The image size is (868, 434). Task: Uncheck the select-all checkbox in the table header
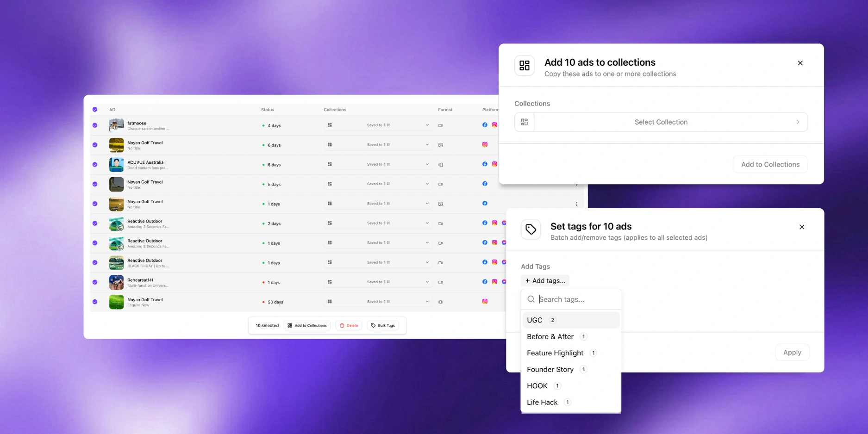(x=95, y=109)
